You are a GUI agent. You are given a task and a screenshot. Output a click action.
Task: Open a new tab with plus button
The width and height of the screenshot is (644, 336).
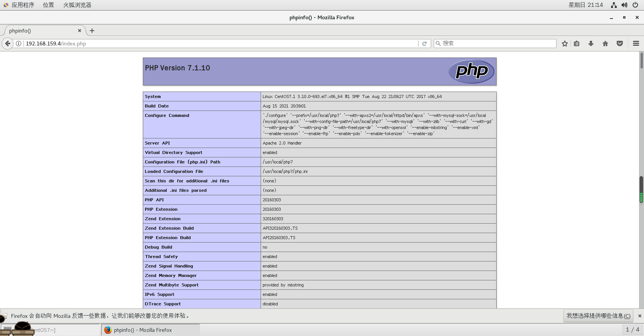tap(92, 31)
